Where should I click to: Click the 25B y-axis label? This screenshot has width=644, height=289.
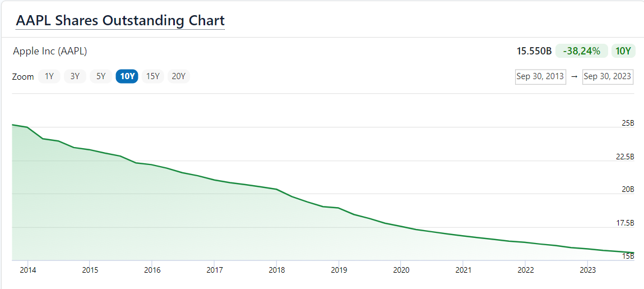[628, 123]
